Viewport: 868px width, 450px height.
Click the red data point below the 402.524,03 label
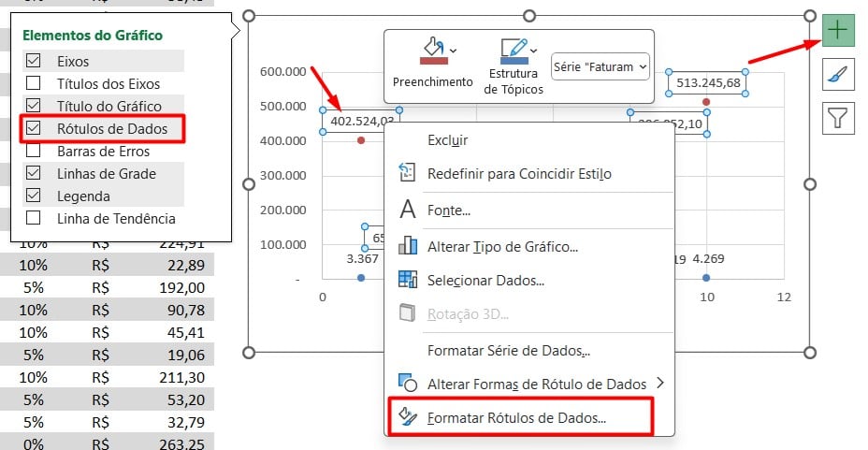[x=361, y=140]
